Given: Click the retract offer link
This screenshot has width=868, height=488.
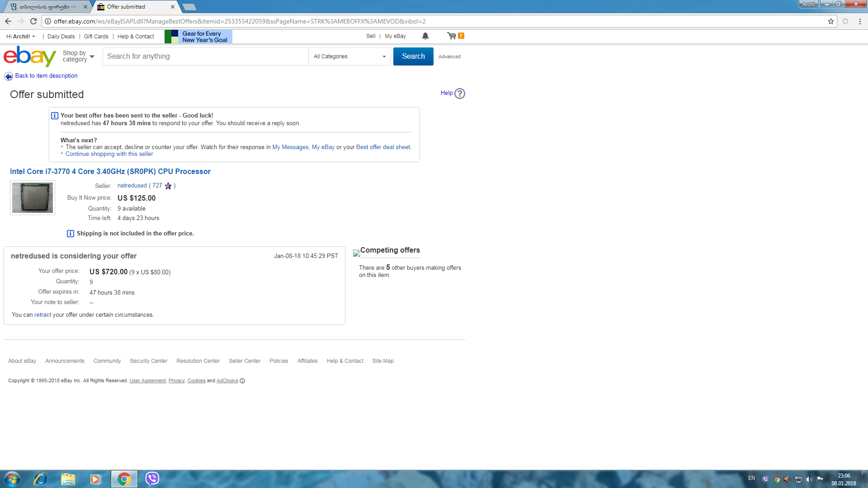Looking at the screenshot, I should (x=42, y=315).
